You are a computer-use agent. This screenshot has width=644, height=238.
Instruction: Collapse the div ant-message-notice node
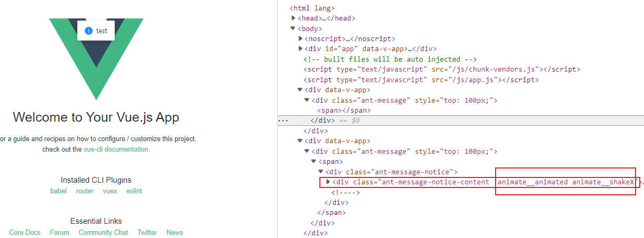click(x=321, y=172)
